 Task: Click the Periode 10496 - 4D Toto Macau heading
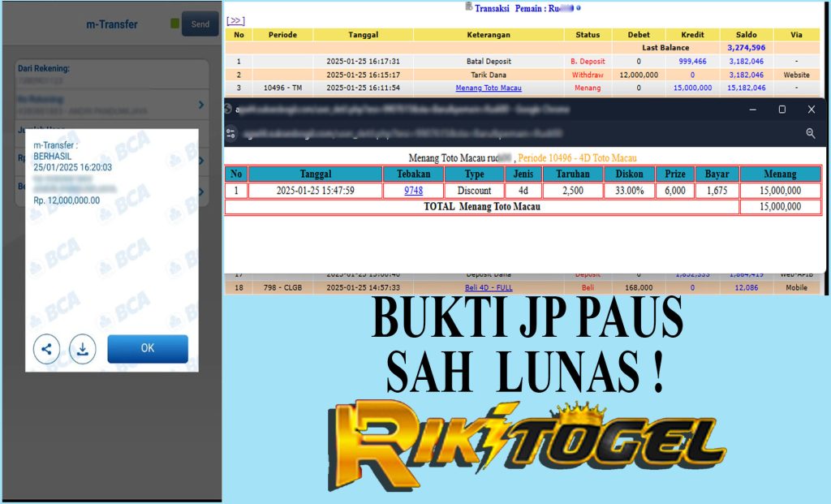(x=577, y=158)
